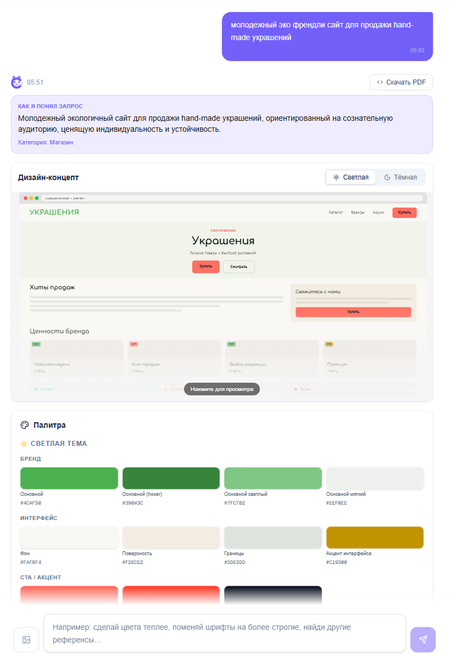450x660 pixels.
Task: Click the hero Купить button in mockup
Action: pos(206,266)
